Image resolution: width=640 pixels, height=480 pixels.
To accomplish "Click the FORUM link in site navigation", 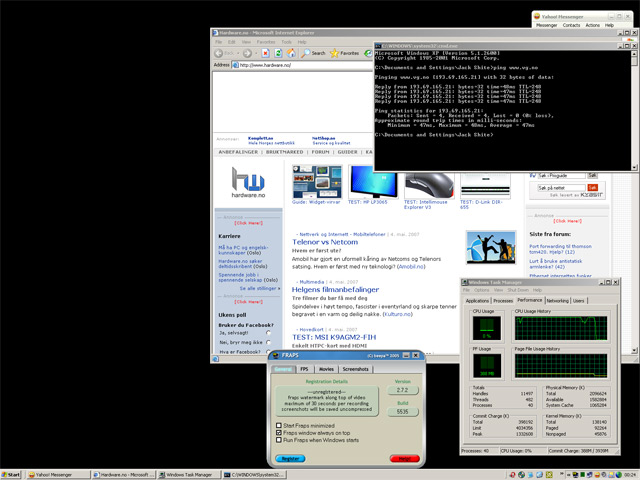I will coord(320,152).
